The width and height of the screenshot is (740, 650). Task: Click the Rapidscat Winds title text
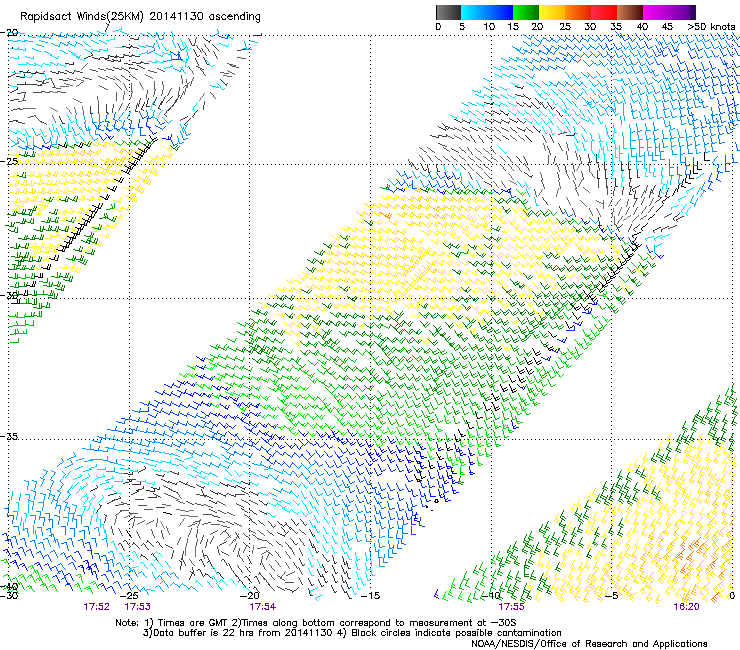coord(140,17)
